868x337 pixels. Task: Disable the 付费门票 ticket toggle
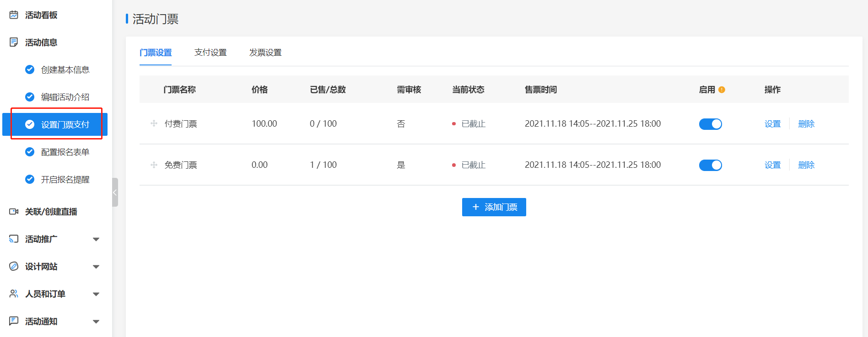[x=711, y=124]
